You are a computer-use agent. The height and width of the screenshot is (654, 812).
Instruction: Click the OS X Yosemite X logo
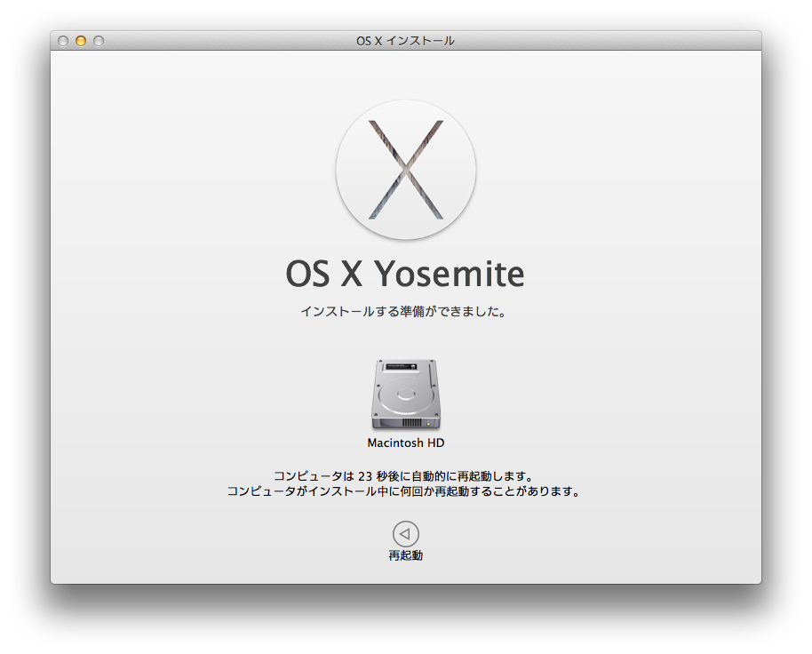click(x=405, y=170)
